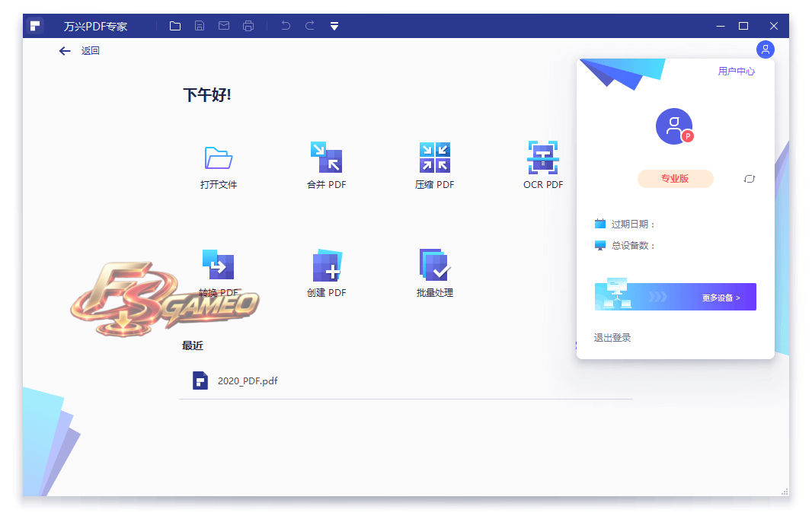The height and width of the screenshot is (519, 812).
Task: Open the 批量处理 batch tool
Action: [434, 264]
